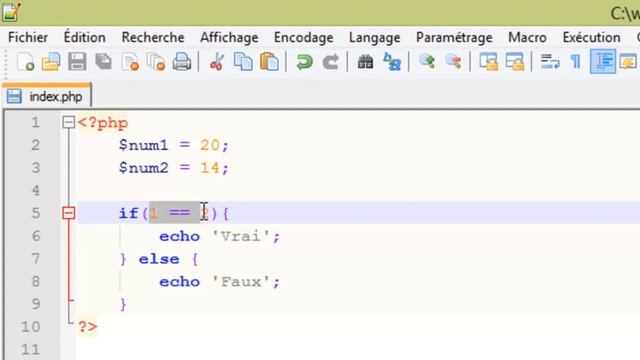Click the Zoom in icon
Screen dimensions: 640x360
(x=427, y=62)
